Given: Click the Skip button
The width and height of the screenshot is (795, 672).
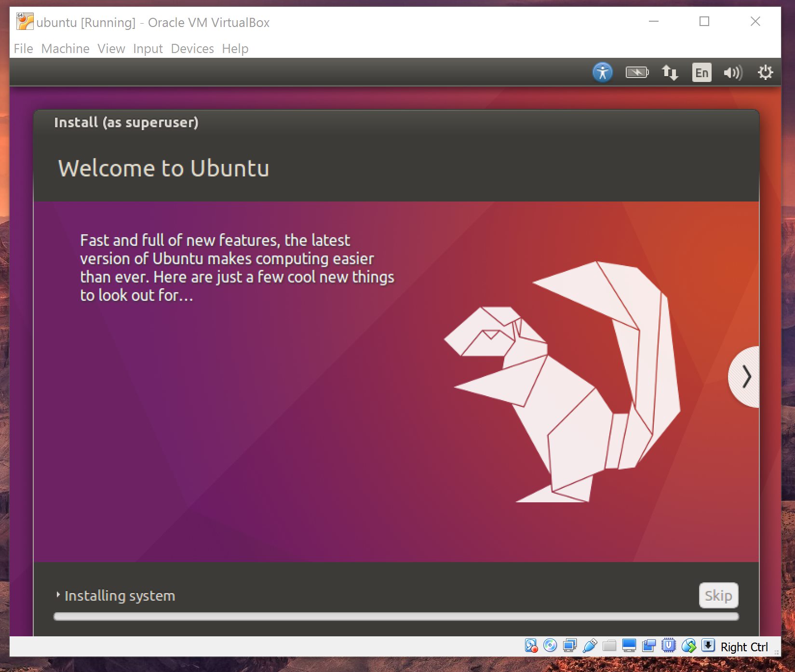Looking at the screenshot, I should 718,595.
